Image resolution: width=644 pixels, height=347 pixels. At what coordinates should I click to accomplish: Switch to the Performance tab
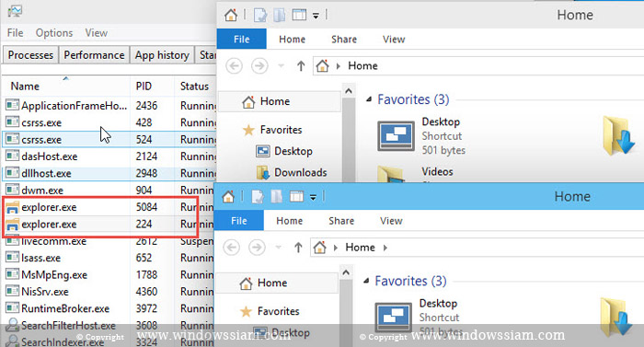[94, 55]
